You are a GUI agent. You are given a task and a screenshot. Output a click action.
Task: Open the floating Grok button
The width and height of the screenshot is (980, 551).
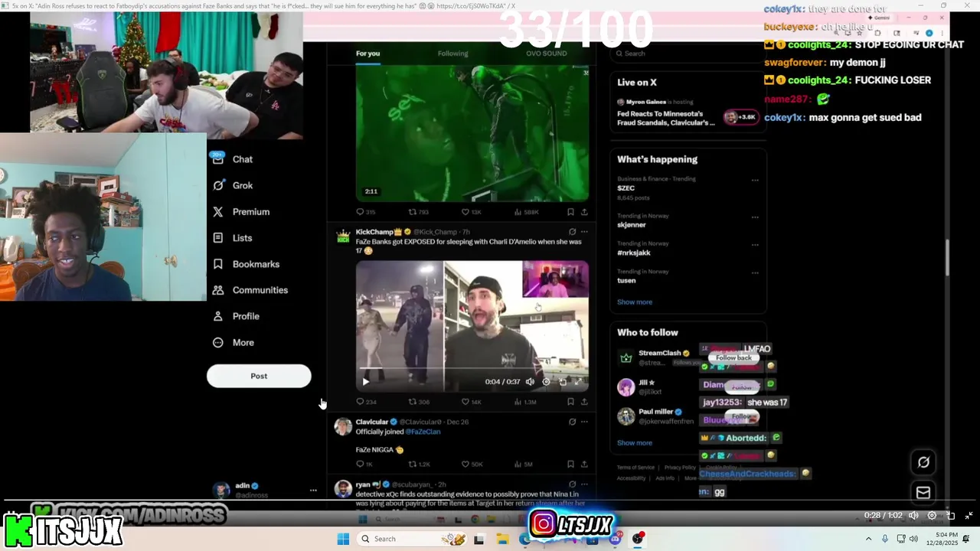(923, 462)
